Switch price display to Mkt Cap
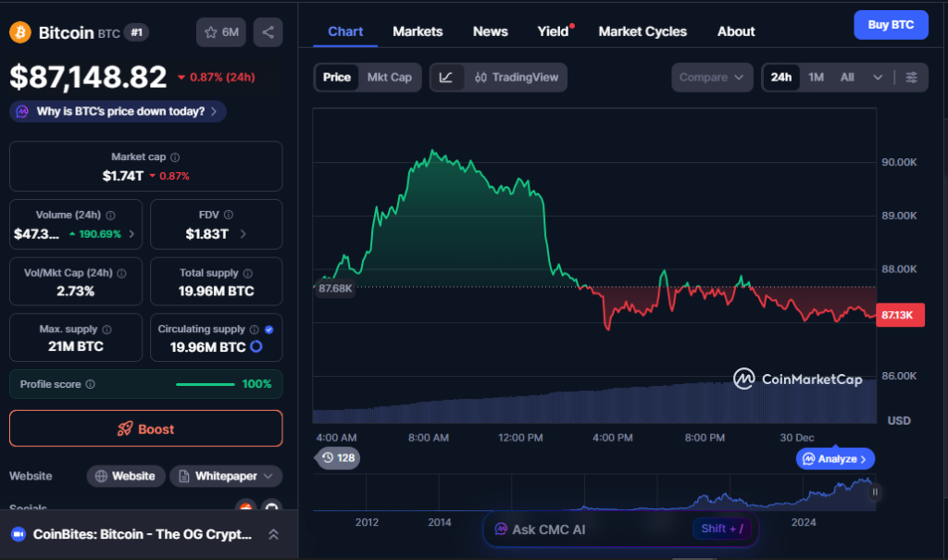 388,78
